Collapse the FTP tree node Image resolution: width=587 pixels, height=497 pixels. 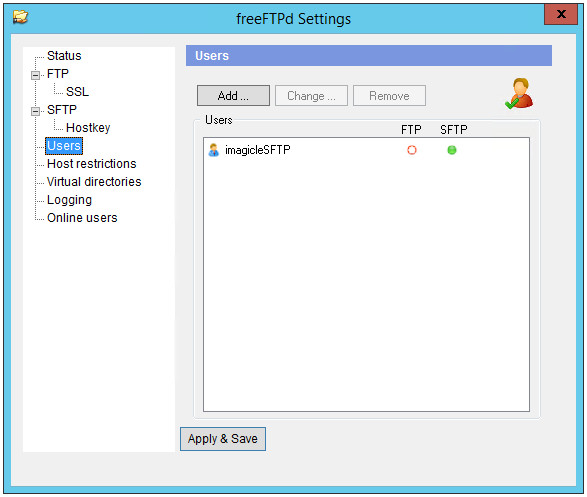coord(36,75)
